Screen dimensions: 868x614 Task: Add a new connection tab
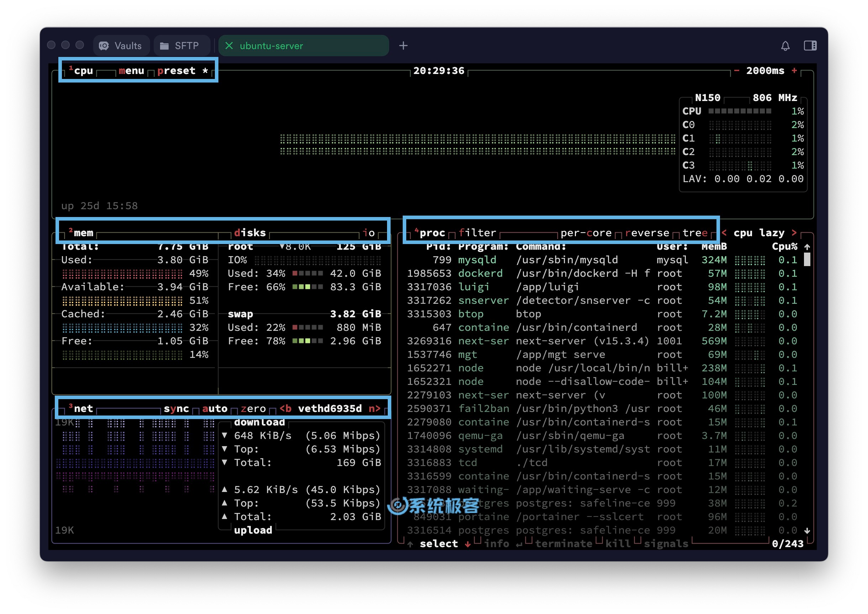coord(403,46)
